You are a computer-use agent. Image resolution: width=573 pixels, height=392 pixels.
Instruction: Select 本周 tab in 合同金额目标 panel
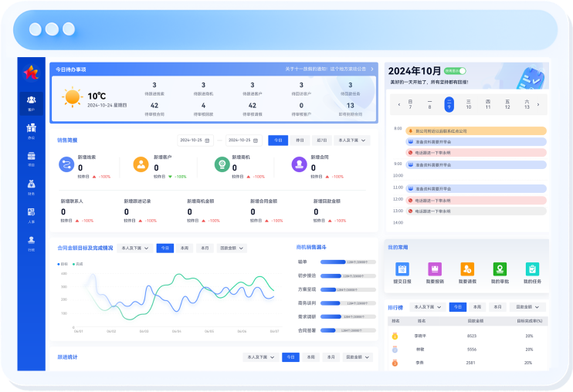pos(185,248)
